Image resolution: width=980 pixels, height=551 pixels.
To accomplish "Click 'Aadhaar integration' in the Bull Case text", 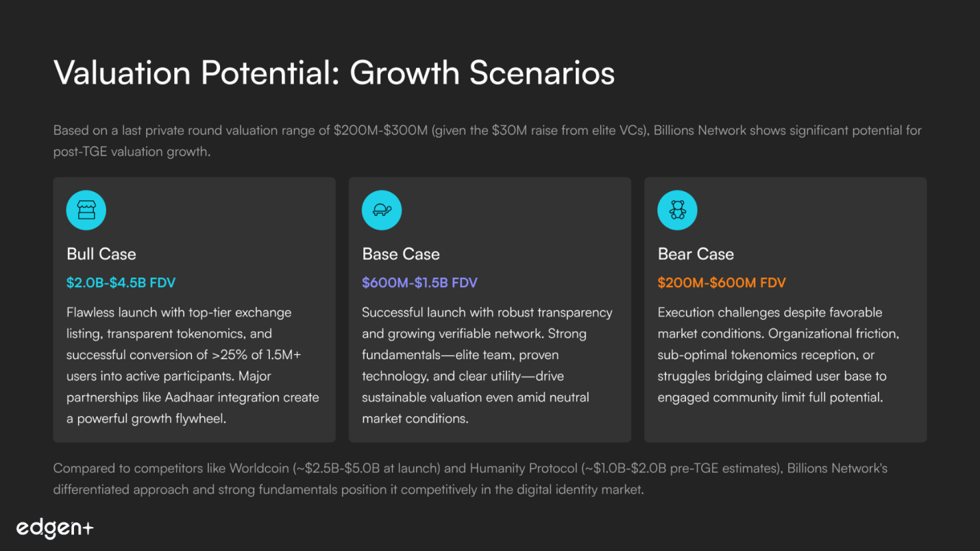I will point(222,397).
